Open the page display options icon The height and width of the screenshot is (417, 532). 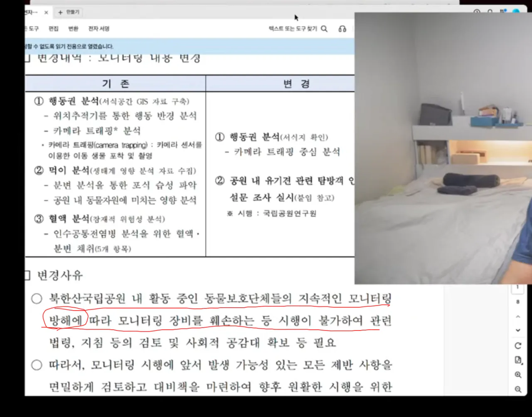point(518,360)
